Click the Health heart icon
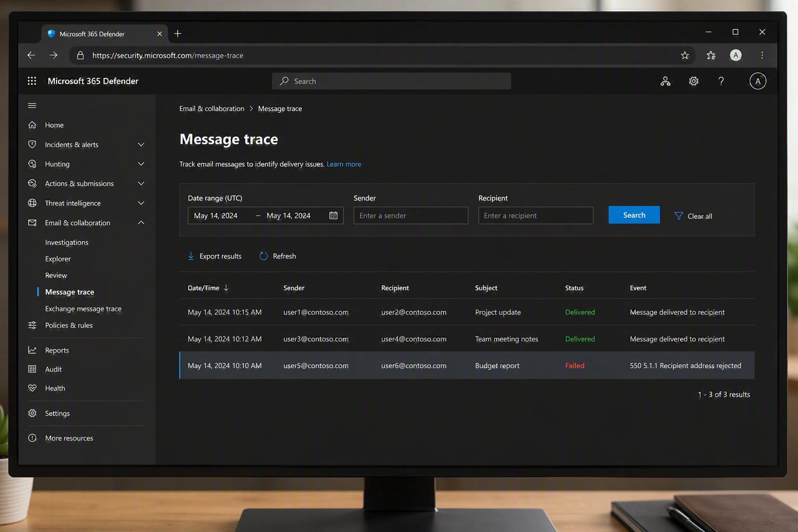The image size is (798, 532). [32, 388]
